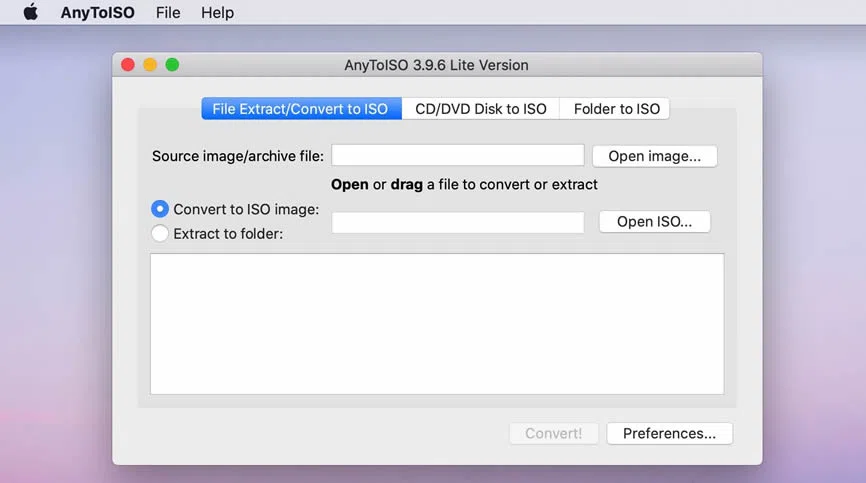Zoom the window with green button
This screenshot has width=866, height=483.
(172, 65)
